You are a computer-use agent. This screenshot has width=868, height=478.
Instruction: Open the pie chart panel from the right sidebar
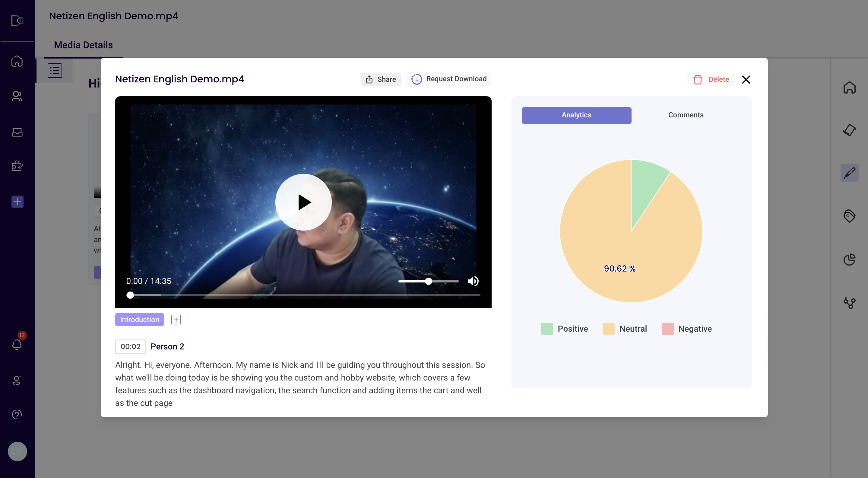click(850, 259)
